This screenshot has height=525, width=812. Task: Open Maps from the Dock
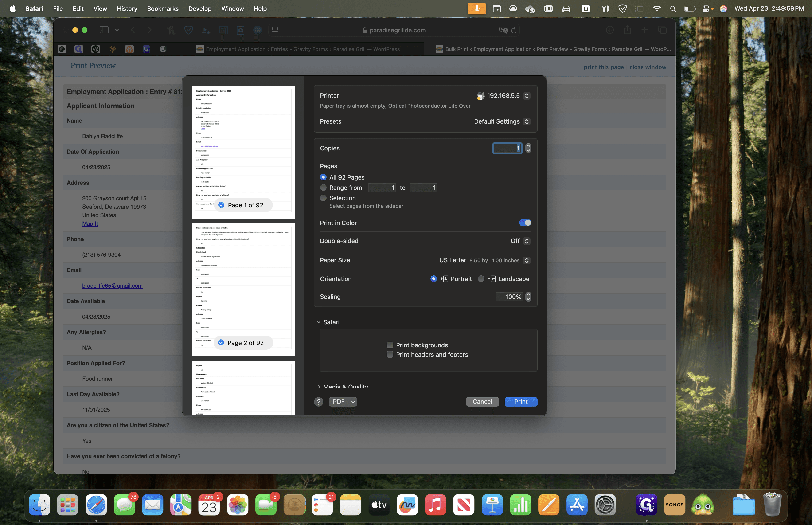[x=181, y=505]
